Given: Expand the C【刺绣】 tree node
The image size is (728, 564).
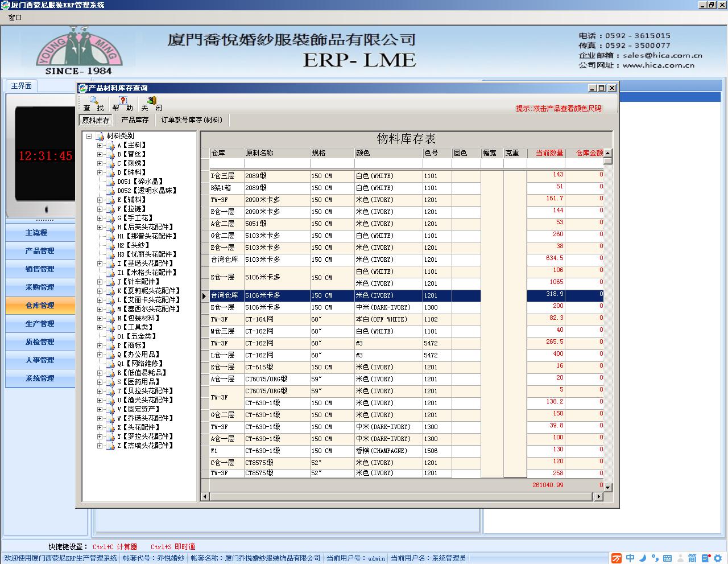Looking at the screenshot, I should 100,163.
